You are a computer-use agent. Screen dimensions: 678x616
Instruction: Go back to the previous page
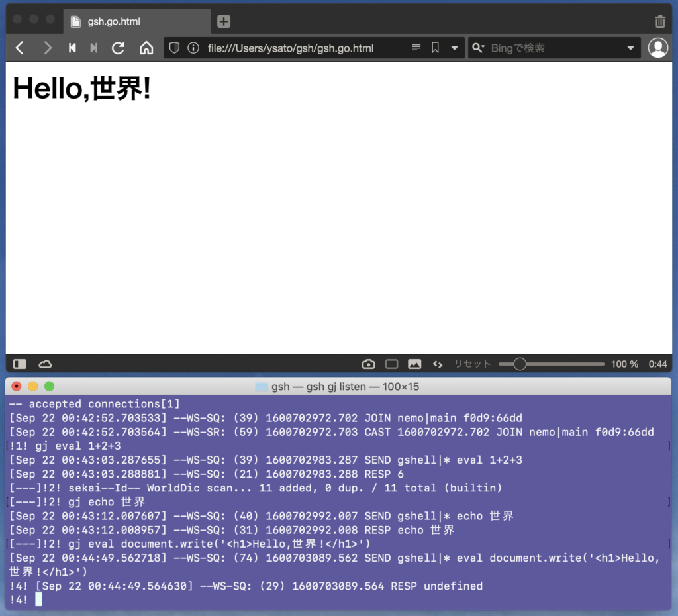[x=20, y=48]
